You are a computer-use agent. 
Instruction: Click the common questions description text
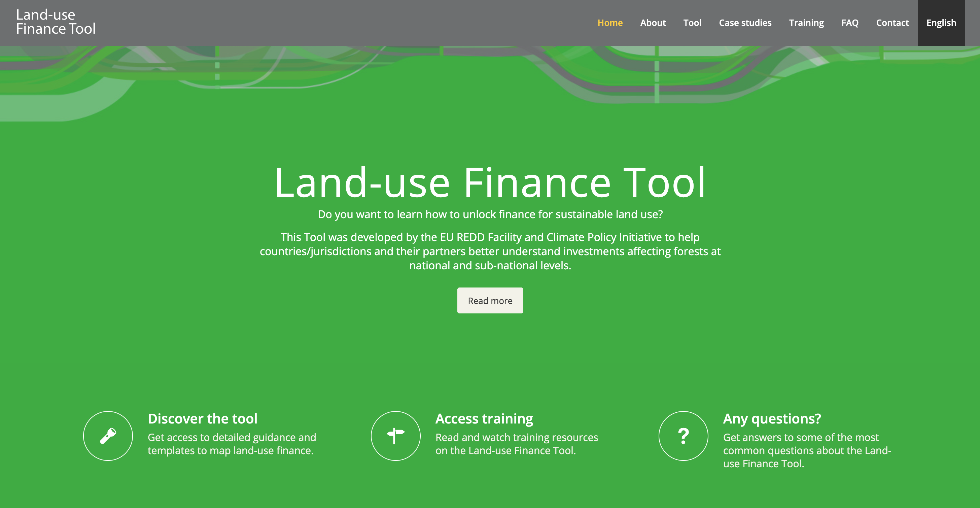coord(807,450)
